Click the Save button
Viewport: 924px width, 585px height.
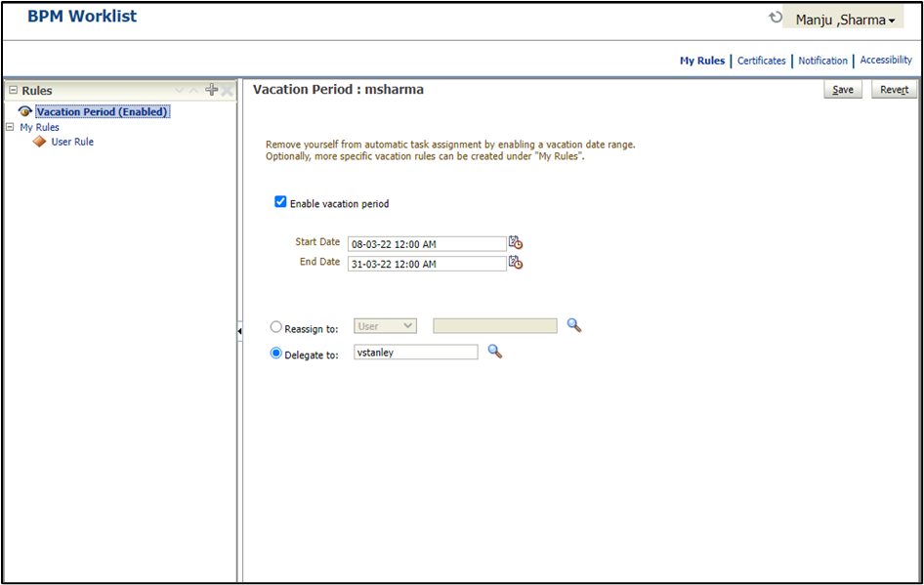843,90
